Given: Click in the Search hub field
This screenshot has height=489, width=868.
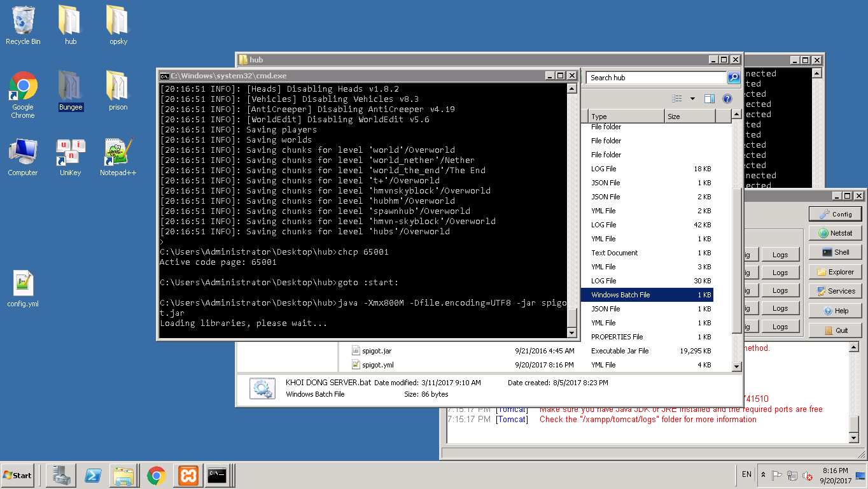Looking at the screenshot, I should (655, 78).
